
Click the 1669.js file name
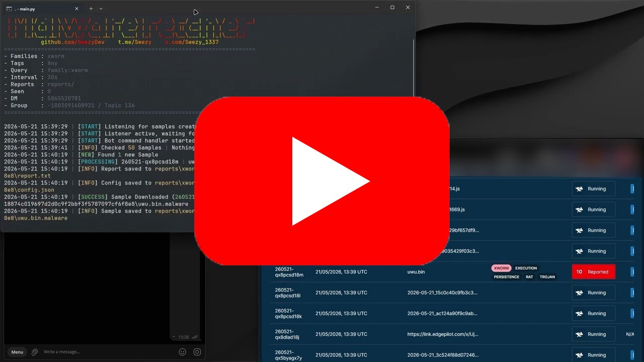[457, 210]
